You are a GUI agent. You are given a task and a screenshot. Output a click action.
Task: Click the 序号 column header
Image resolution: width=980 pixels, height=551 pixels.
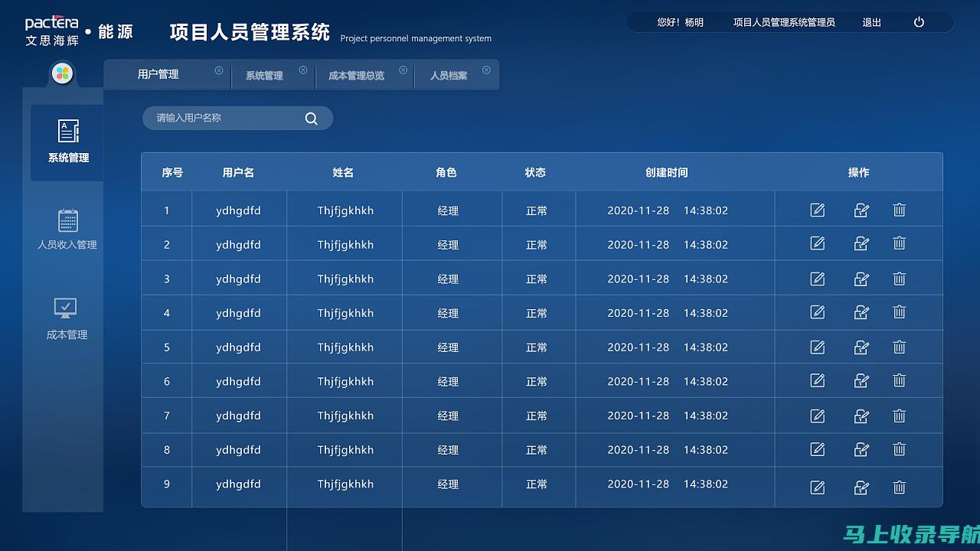click(x=172, y=172)
